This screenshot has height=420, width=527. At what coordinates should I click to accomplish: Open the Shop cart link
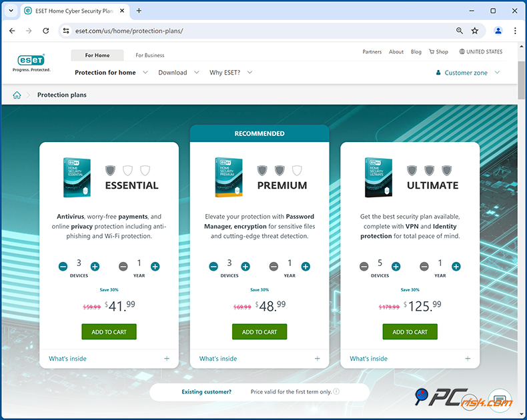point(438,52)
